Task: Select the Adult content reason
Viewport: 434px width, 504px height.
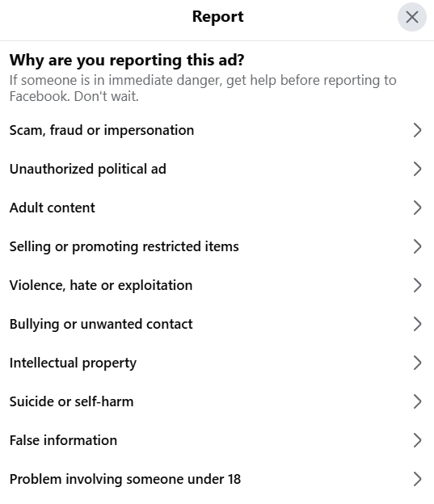Action: coord(217,208)
